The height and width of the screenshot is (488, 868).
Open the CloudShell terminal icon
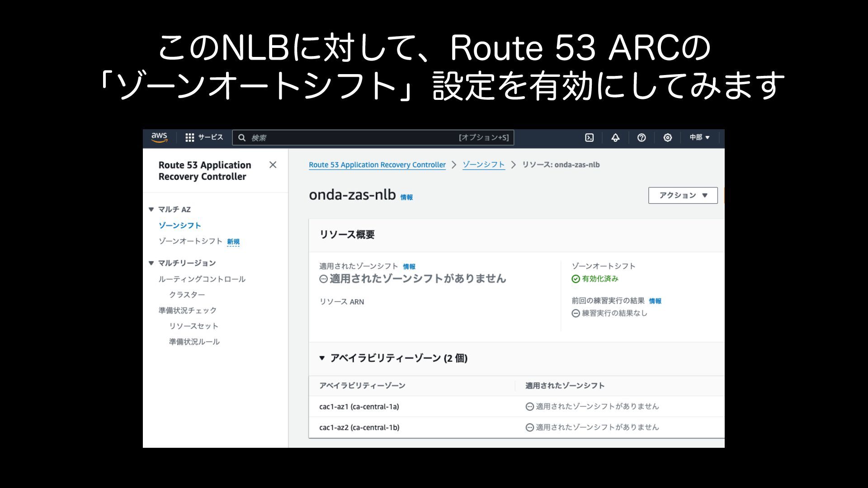point(589,138)
